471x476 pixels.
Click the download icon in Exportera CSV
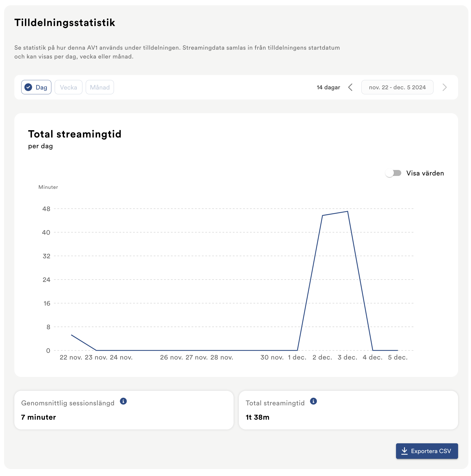click(404, 451)
